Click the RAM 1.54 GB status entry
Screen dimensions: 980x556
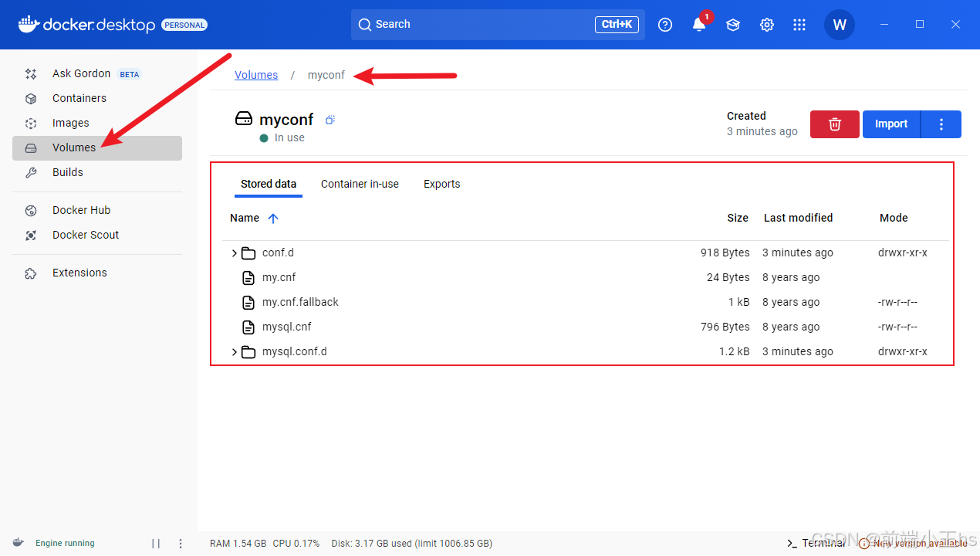click(x=238, y=544)
